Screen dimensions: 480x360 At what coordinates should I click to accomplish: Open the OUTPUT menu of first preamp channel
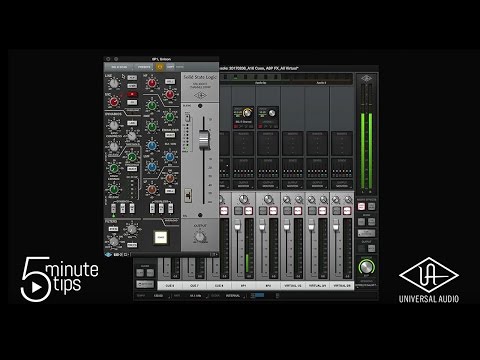click(x=244, y=184)
